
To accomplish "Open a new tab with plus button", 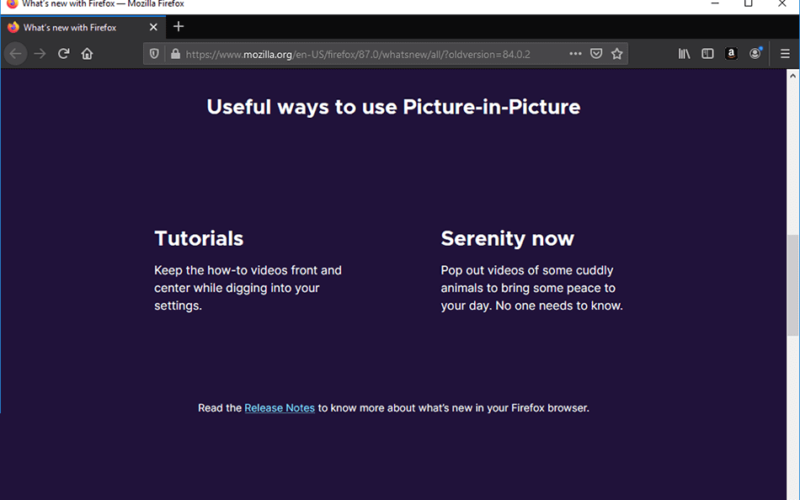I will point(178,27).
